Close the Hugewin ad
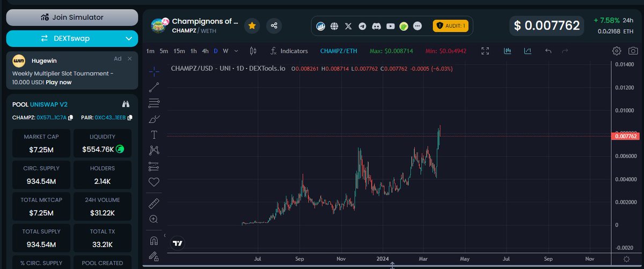The image size is (644, 269). click(129, 58)
